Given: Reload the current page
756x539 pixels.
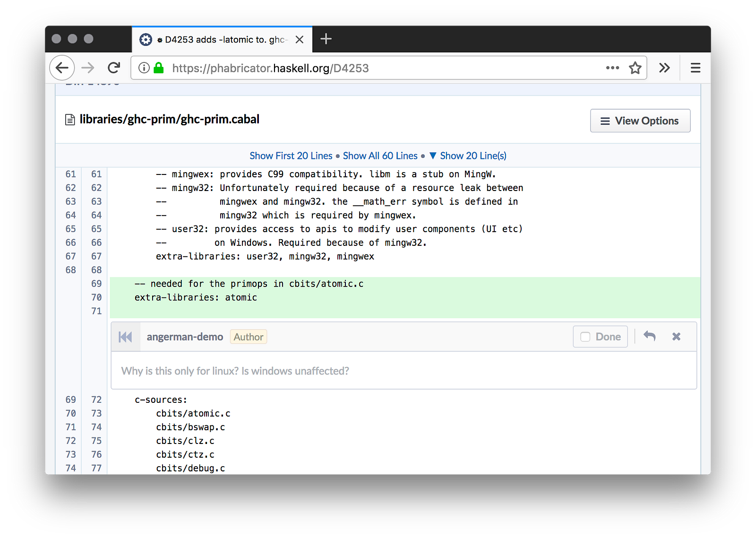Looking at the screenshot, I should [x=114, y=68].
